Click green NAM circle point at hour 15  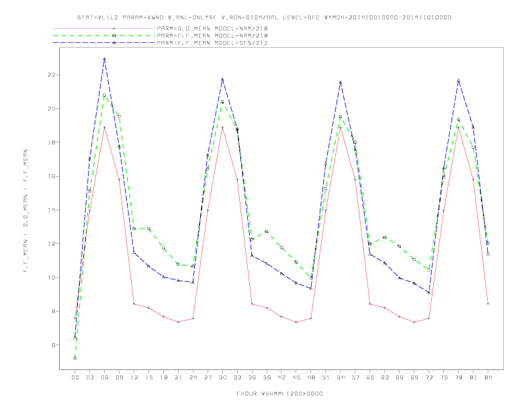[x=148, y=228]
